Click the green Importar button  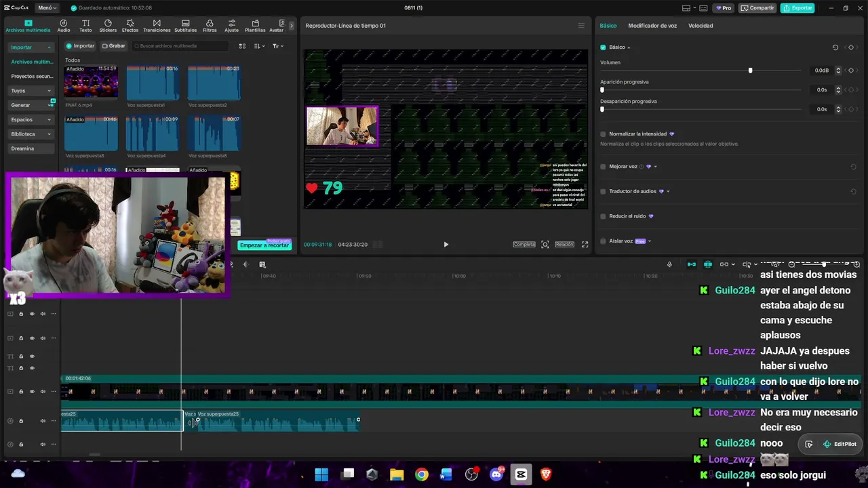(x=80, y=46)
